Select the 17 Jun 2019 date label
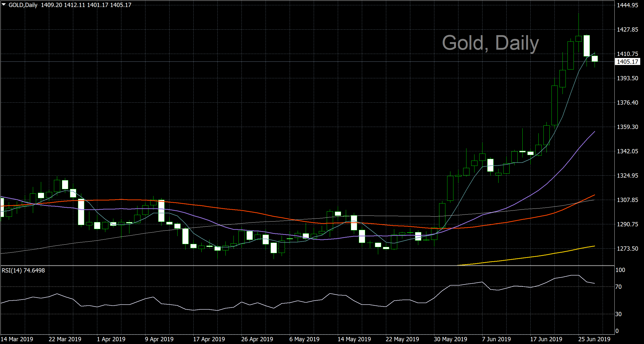The height and width of the screenshot is (344, 644). point(546,339)
